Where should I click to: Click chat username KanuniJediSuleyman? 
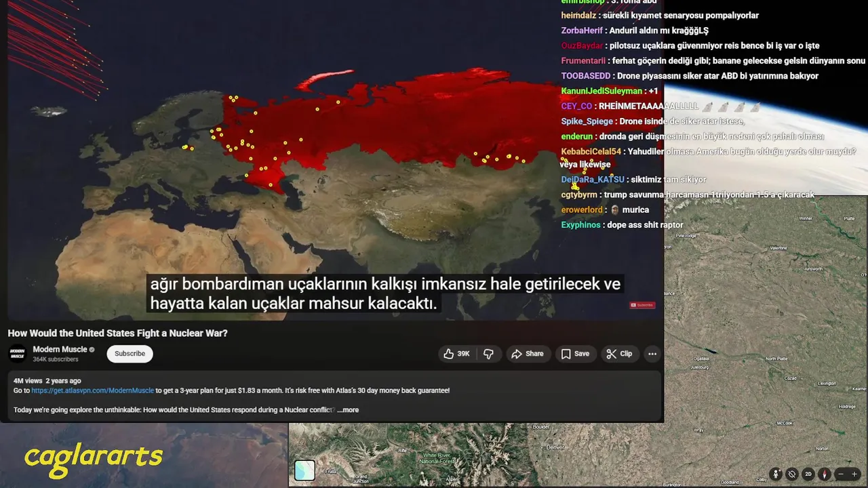601,91
